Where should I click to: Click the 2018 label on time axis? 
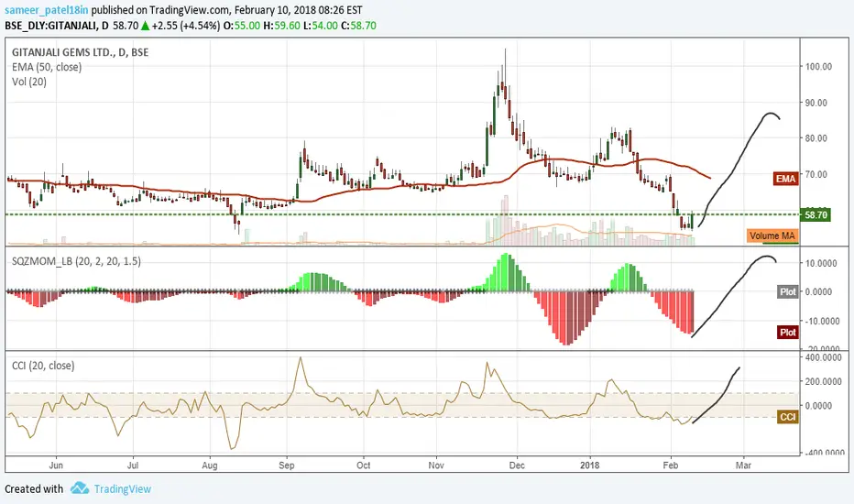pos(590,466)
